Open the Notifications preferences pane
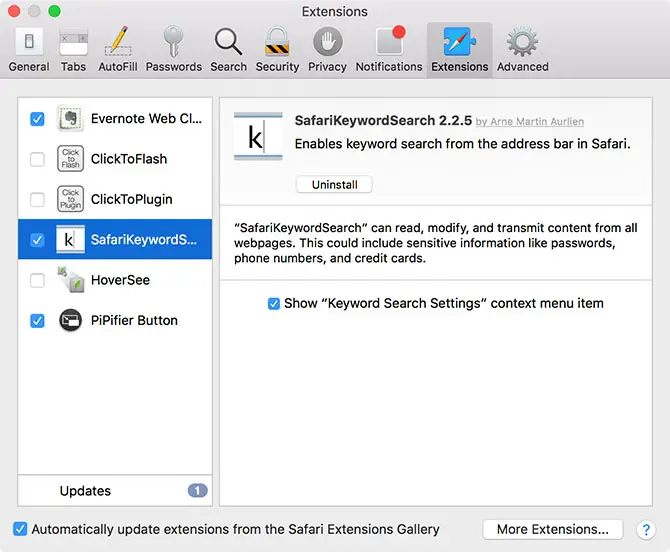 [389, 50]
